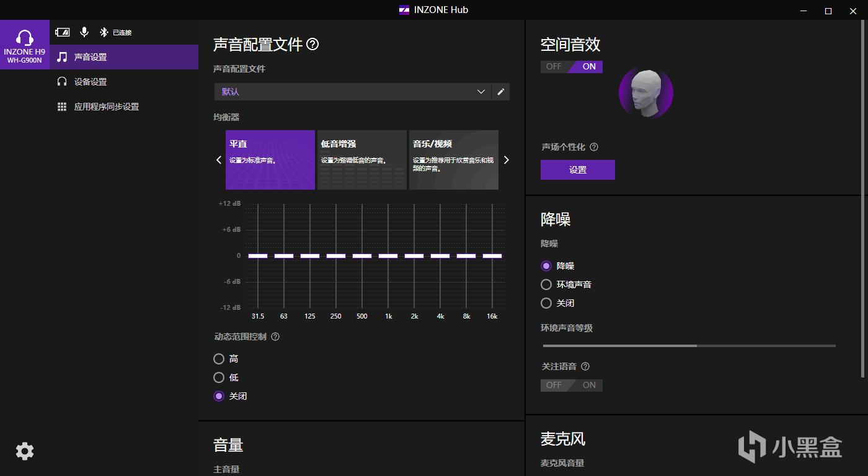Click the 设置 button under 声场个性化

click(x=578, y=170)
